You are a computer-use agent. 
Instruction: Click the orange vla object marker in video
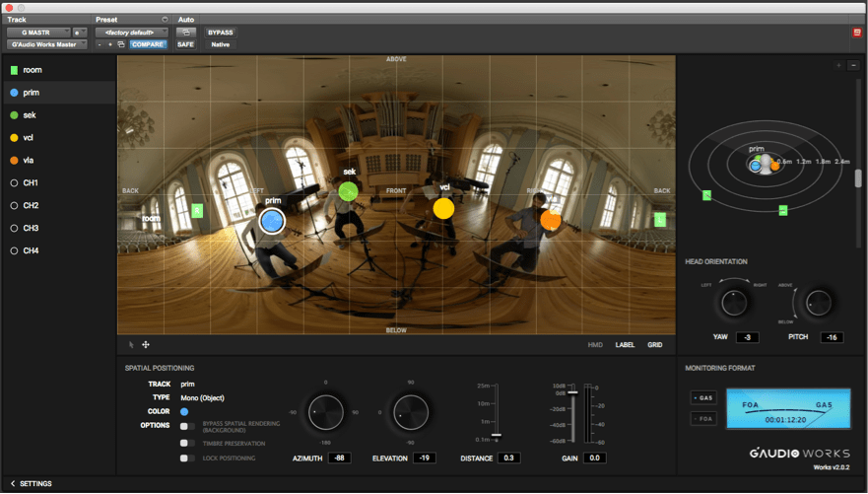550,220
